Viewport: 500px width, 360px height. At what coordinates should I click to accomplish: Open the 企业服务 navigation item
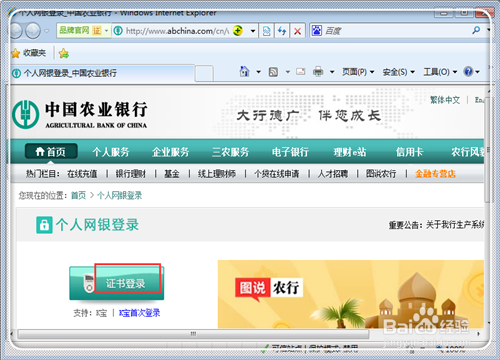(x=171, y=152)
